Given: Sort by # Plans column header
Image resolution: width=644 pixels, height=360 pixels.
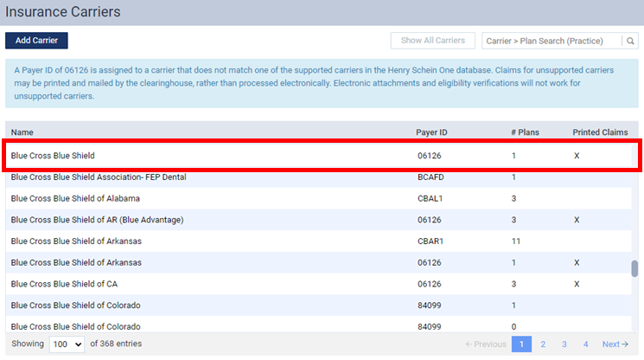Looking at the screenshot, I should 524,132.
